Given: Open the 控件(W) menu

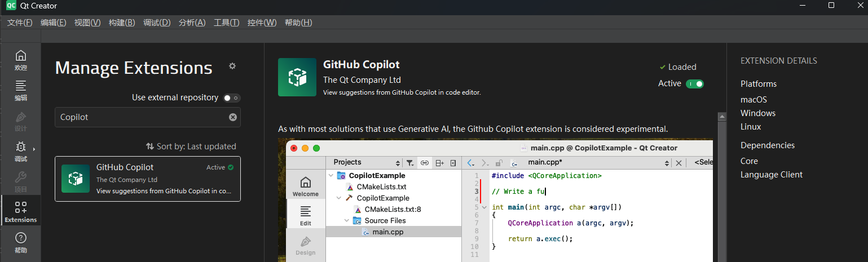Looking at the screenshot, I should tap(262, 23).
